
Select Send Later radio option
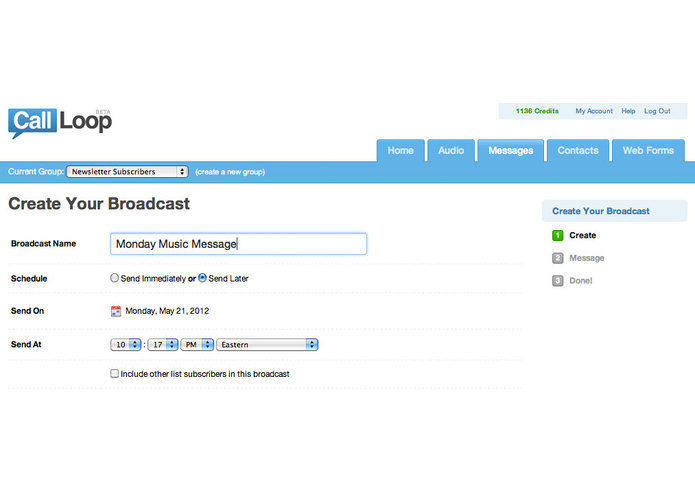coord(202,278)
